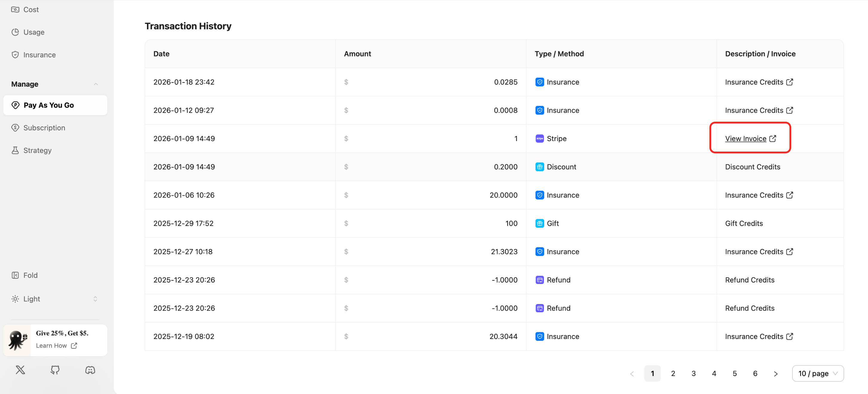Open the Discord icon at sidebar bottom

[x=90, y=370]
